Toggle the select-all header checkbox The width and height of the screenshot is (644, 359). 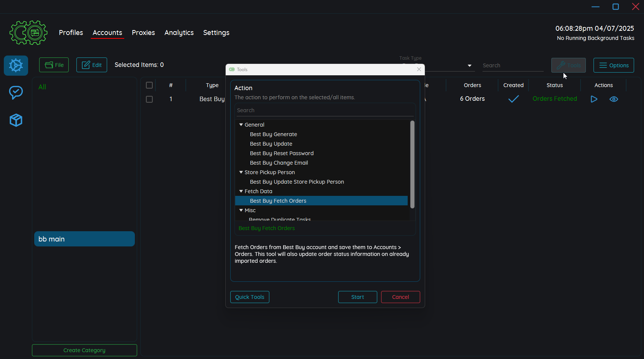click(x=149, y=85)
